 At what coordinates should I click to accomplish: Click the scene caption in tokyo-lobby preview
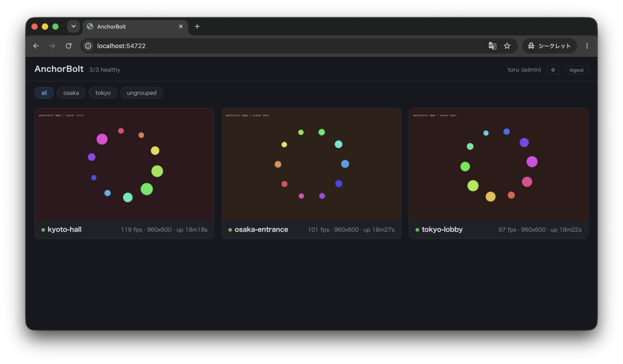[435, 115]
